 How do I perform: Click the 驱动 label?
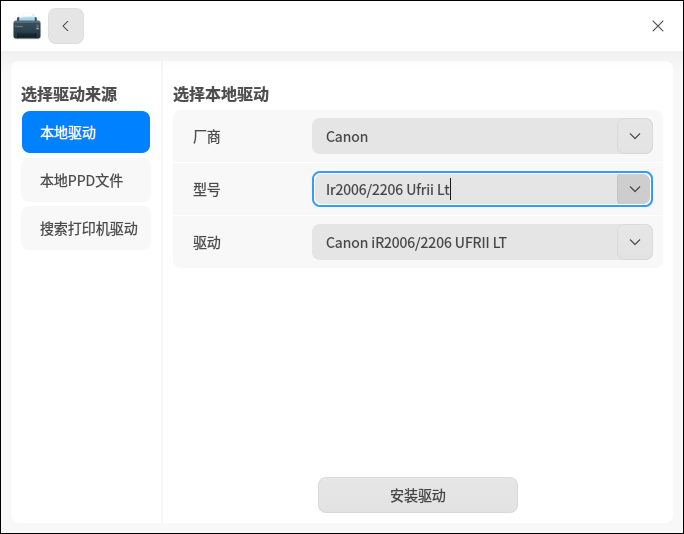(x=207, y=243)
